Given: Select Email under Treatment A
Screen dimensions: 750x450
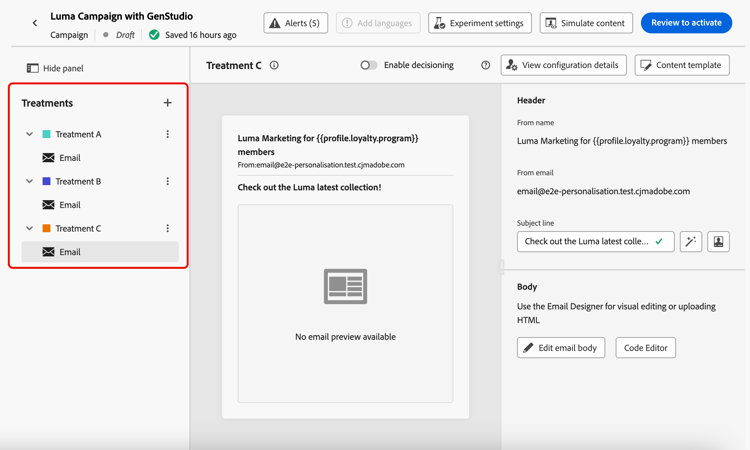Looking at the screenshot, I should [100, 158].
